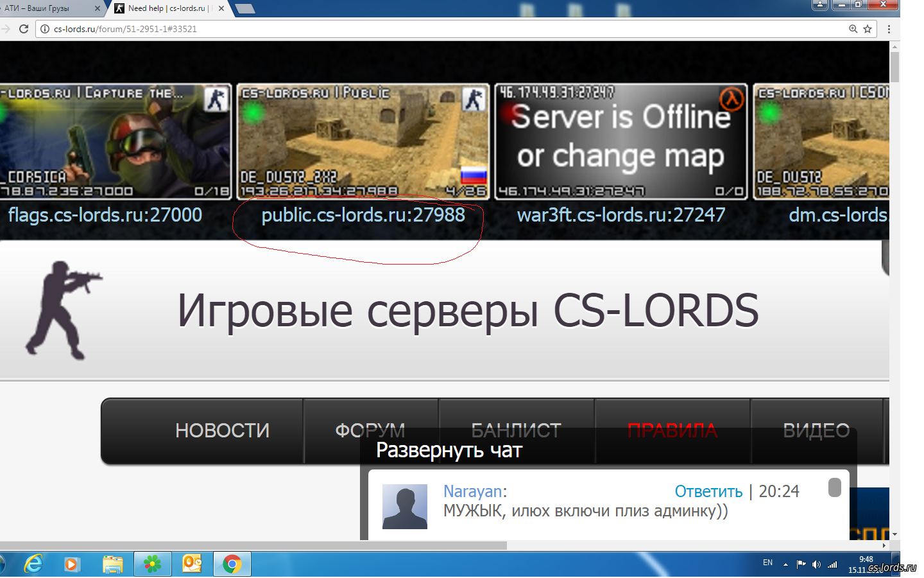924x578 pixels.
Task: Open Outlook from the taskbar
Action: click(192, 565)
